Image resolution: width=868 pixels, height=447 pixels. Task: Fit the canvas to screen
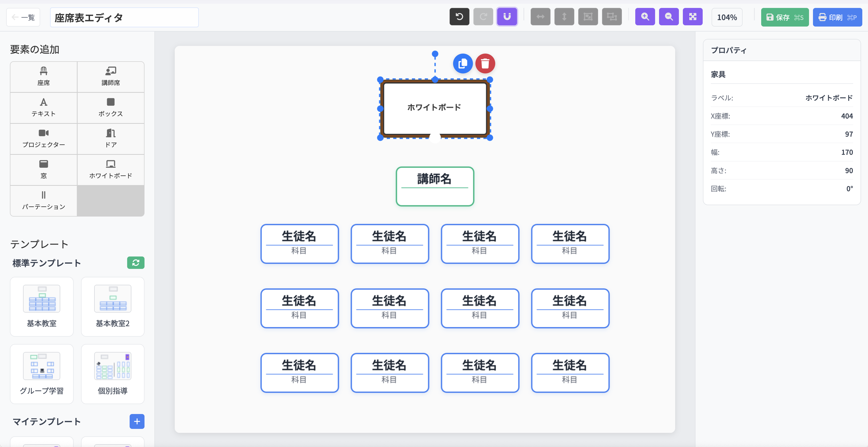pyautogui.click(x=693, y=17)
